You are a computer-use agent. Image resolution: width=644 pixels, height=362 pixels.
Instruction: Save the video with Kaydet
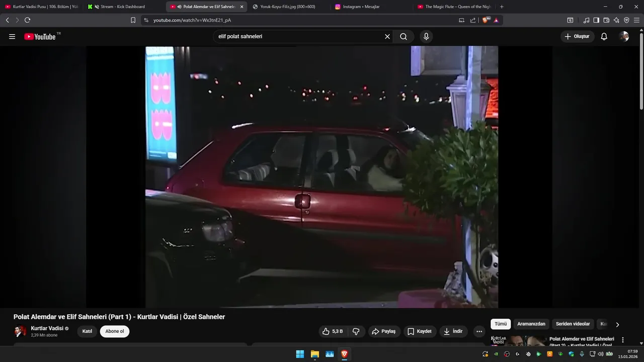coord(420,331)
